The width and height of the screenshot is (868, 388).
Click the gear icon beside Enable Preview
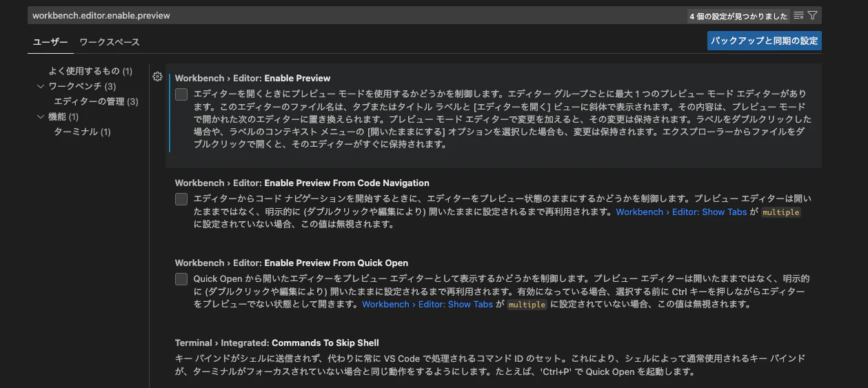coord(157,76)
